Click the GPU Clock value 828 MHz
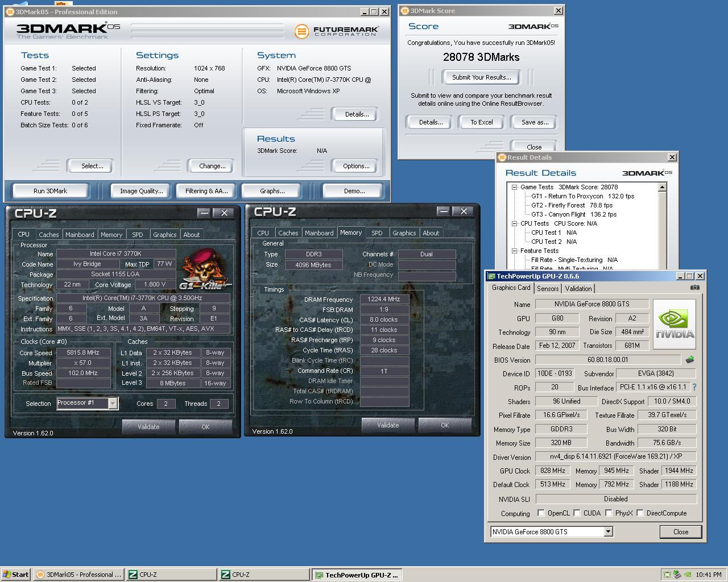728x582 pixels. [553, 471]
